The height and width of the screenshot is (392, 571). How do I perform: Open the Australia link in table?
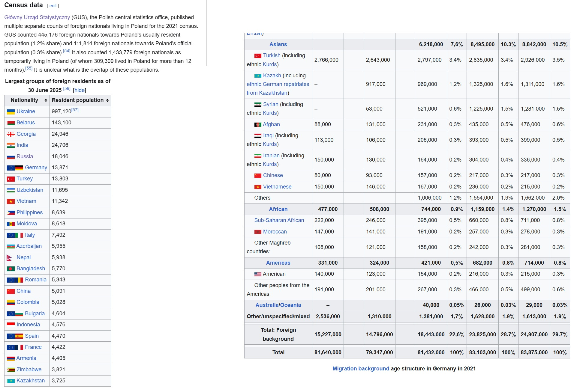[266, 305]
